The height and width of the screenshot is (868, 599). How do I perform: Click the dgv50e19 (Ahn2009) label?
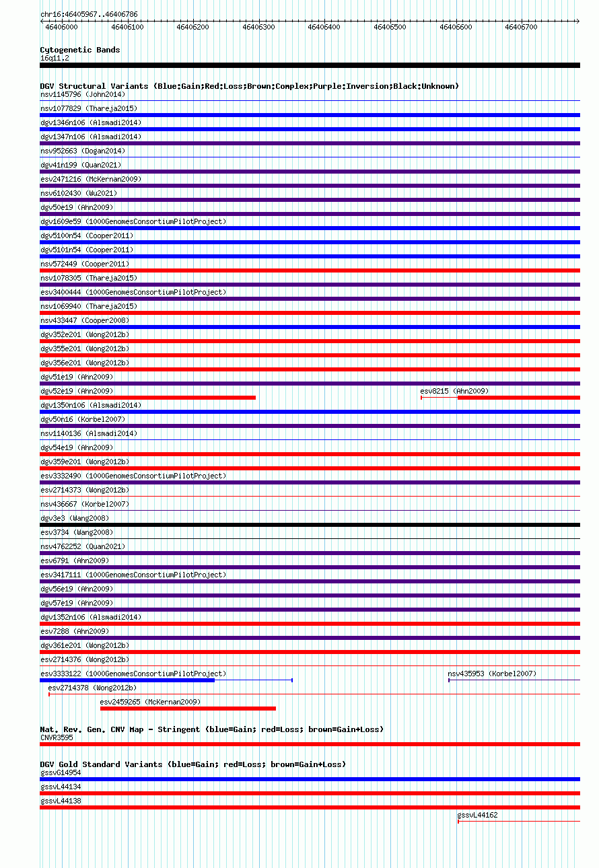pyautogui.click(x=77, y=207)
